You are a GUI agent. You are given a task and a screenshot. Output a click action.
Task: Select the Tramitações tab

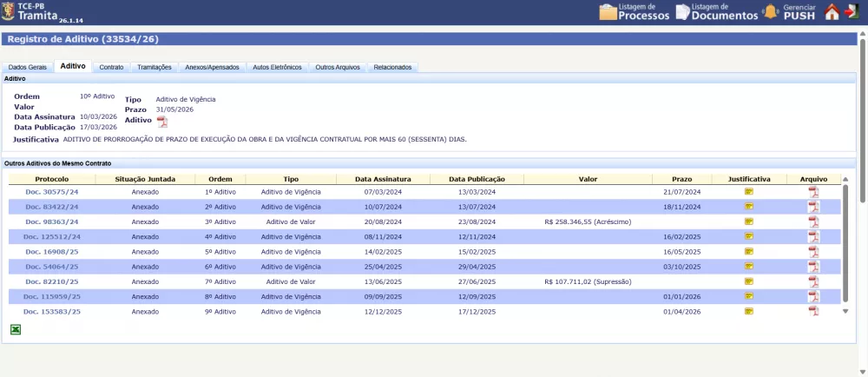(x=155, y=67)
